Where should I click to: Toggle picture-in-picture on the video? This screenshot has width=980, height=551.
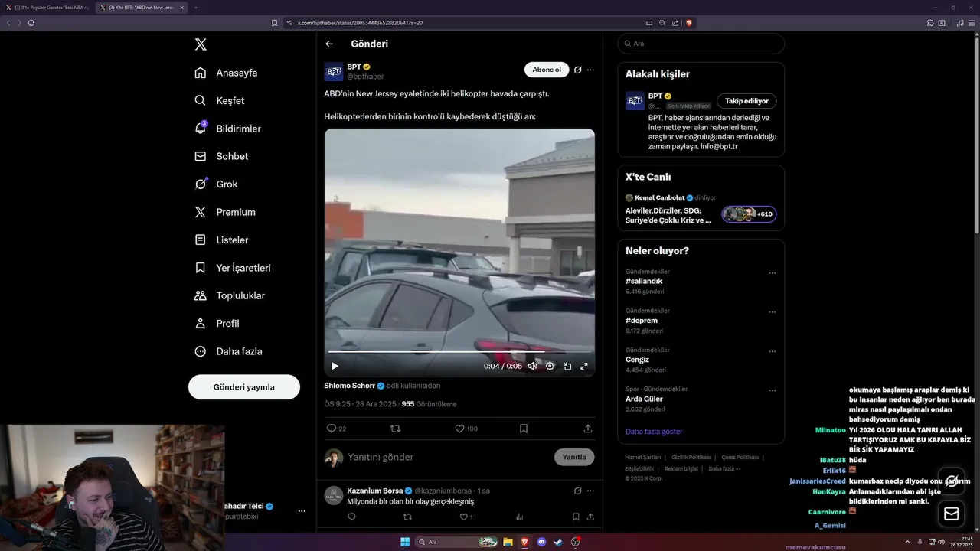pyautogui.click(x=567, y=366)
